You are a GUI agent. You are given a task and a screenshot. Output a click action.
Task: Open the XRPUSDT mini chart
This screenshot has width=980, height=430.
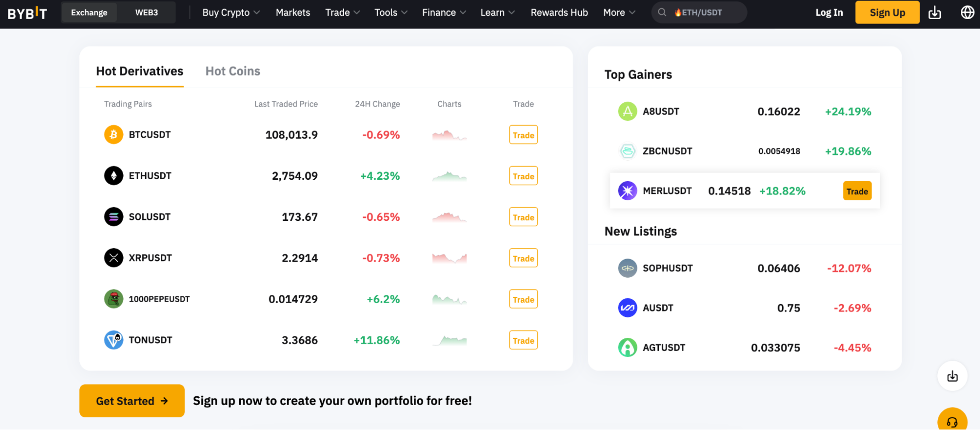[449, 258]
